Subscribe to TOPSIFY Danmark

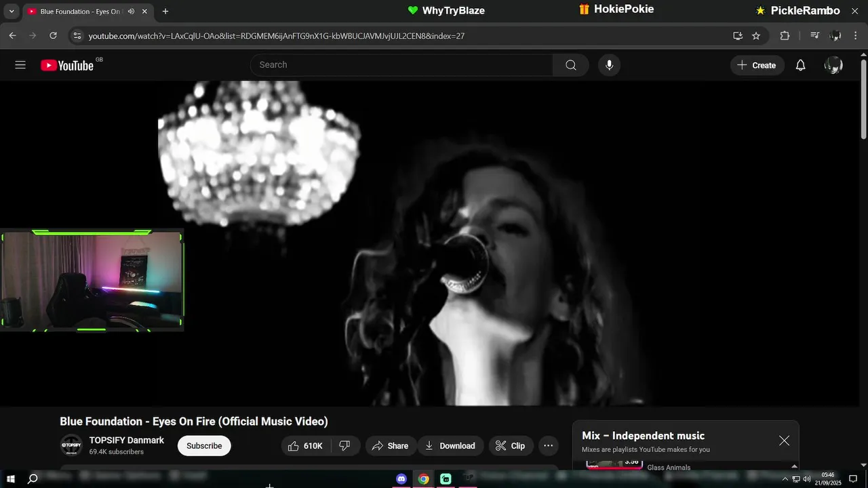pos(204,446)
